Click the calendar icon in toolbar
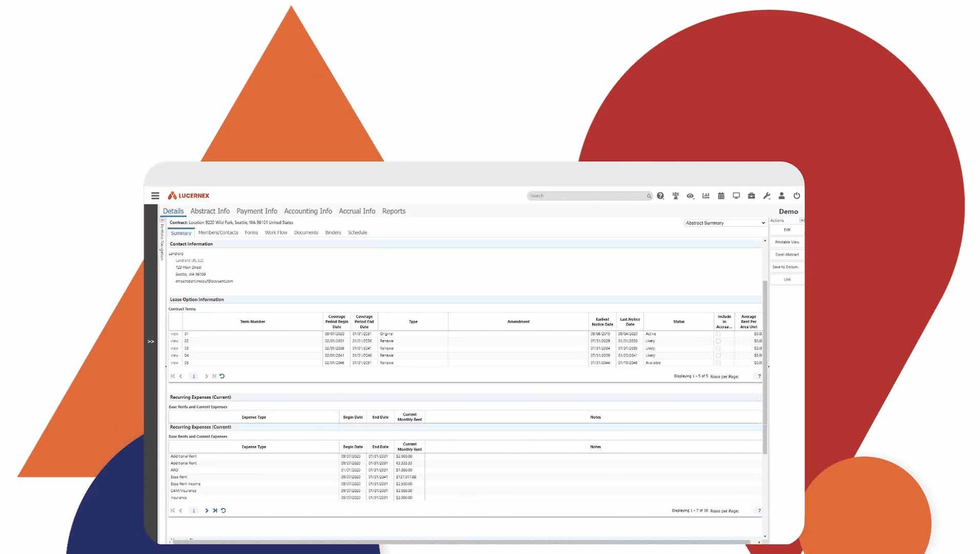The height and width of the screenshot is (554, 980). [x=721, y=195]
